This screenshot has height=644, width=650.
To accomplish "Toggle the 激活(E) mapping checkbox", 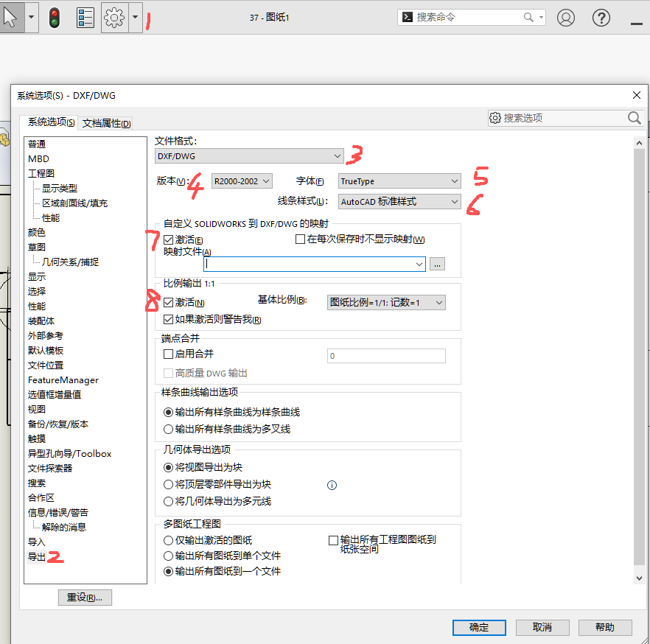I will [168, 240].
